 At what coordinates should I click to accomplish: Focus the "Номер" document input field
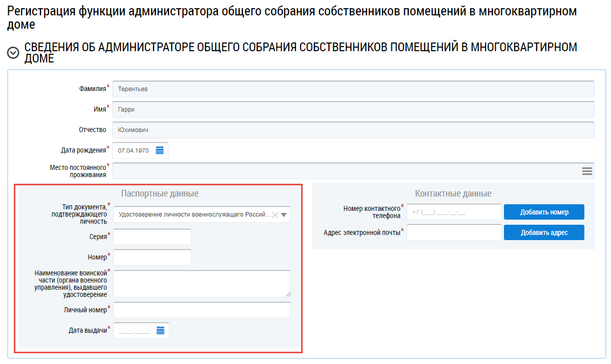[152, 258]
